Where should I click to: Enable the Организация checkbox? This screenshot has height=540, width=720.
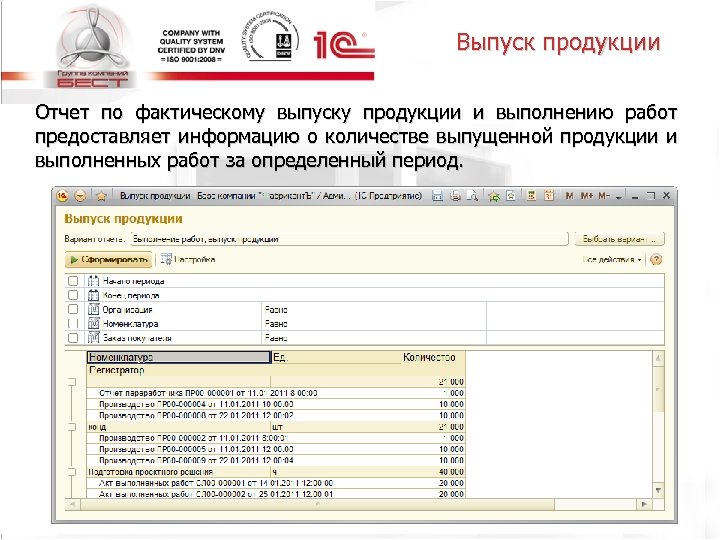tap(73, 309)
